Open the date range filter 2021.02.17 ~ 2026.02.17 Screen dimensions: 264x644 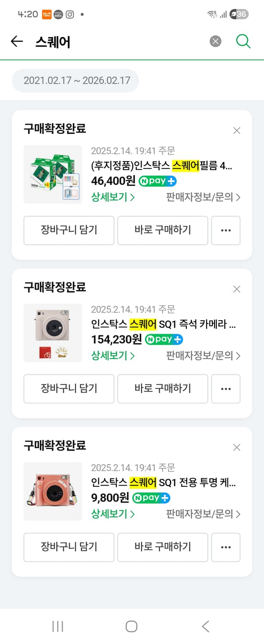tap(75, 80)
